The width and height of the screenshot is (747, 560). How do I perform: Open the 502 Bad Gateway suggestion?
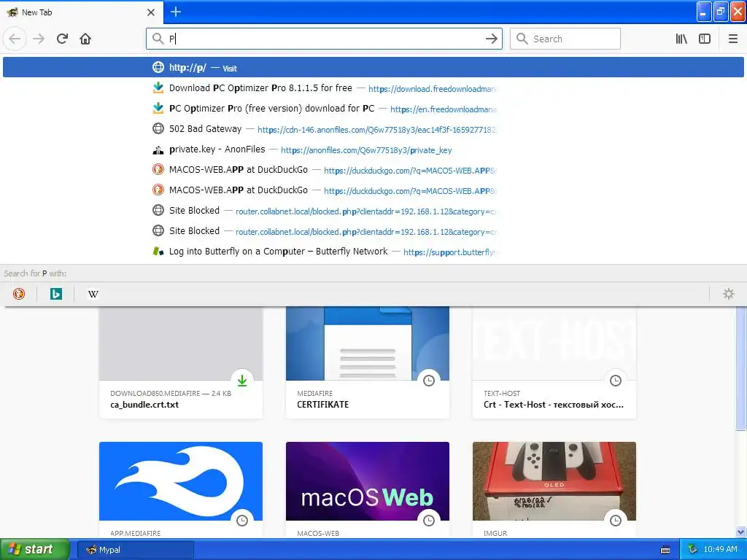coord(373,129)
